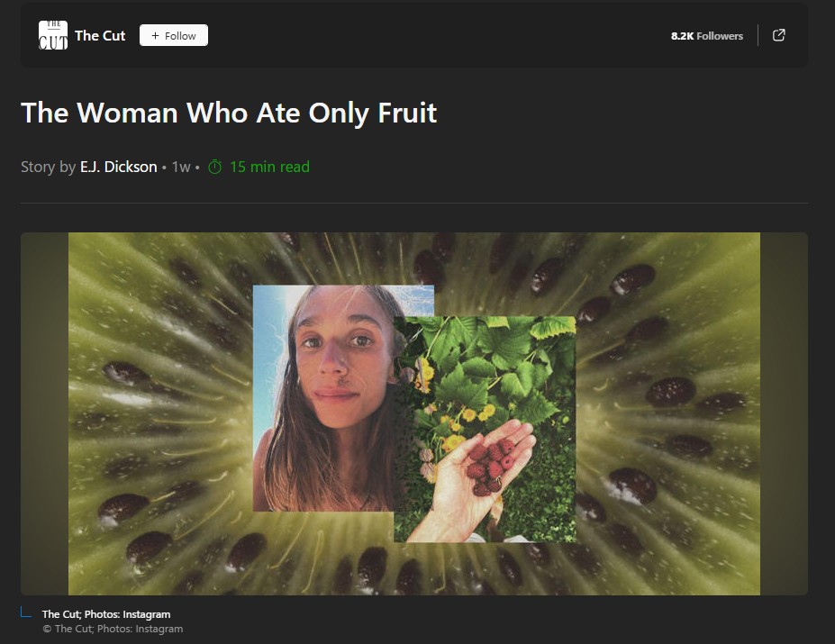Follow The Cut with the Follow button
This screenshot has width=835, height=644.
[174, 35]
